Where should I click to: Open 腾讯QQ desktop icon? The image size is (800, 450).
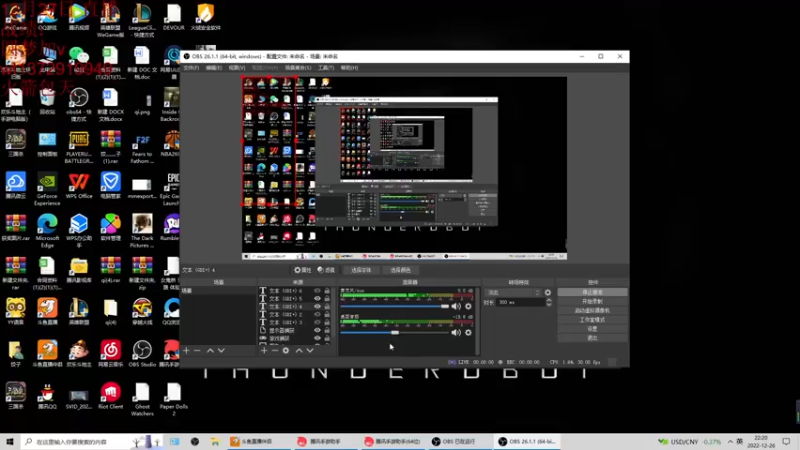point(47,396)
